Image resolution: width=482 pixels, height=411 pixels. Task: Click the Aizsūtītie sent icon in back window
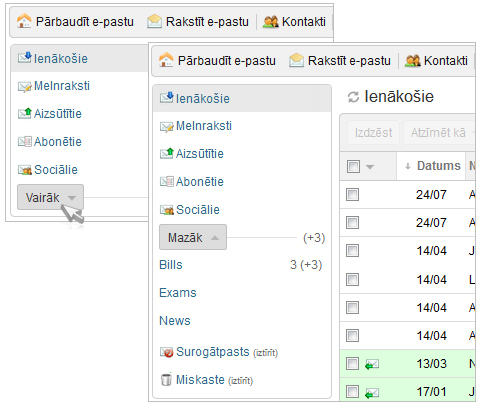(x=25, y=113)
